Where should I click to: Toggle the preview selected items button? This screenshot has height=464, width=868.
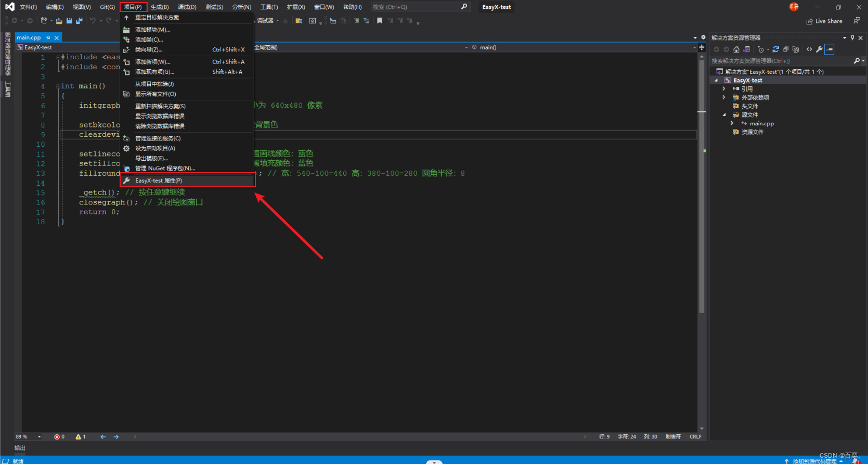pyautogui.click(x=830, y=49)
